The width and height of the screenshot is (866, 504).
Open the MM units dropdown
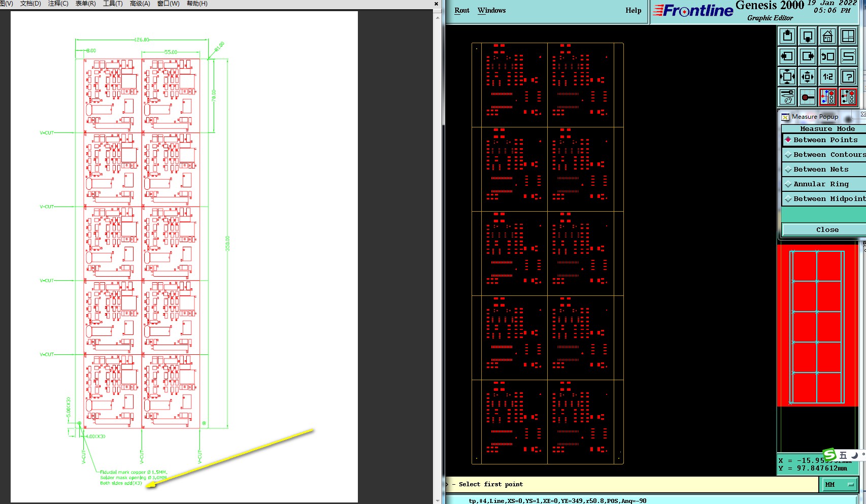[x=840, y=485]
